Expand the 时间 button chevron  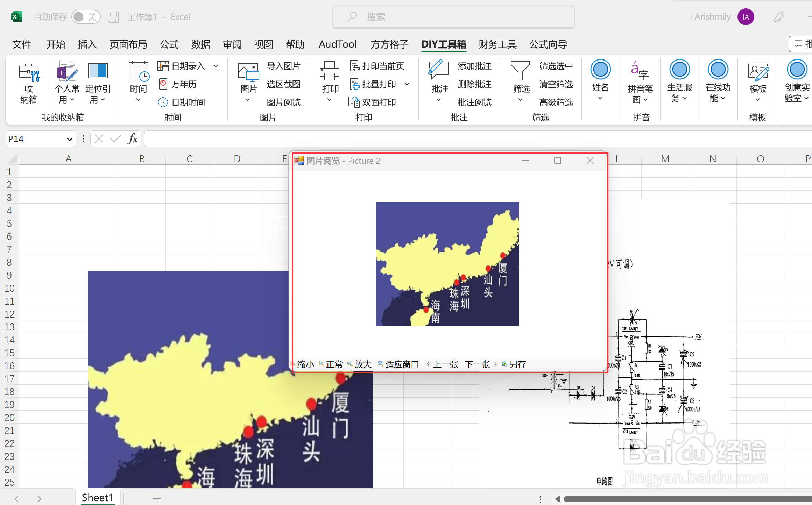[x=138, y=100]
